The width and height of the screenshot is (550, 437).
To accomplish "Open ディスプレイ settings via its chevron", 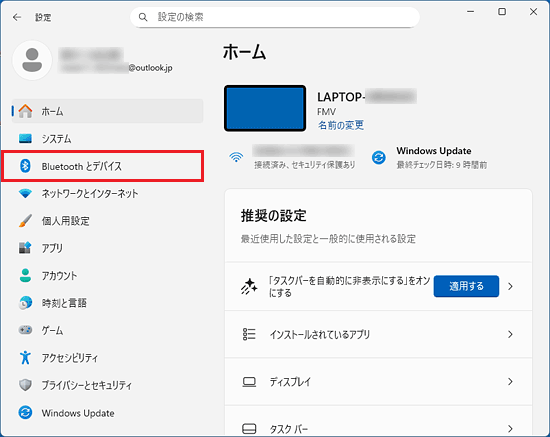I will [x=510, y=382].
